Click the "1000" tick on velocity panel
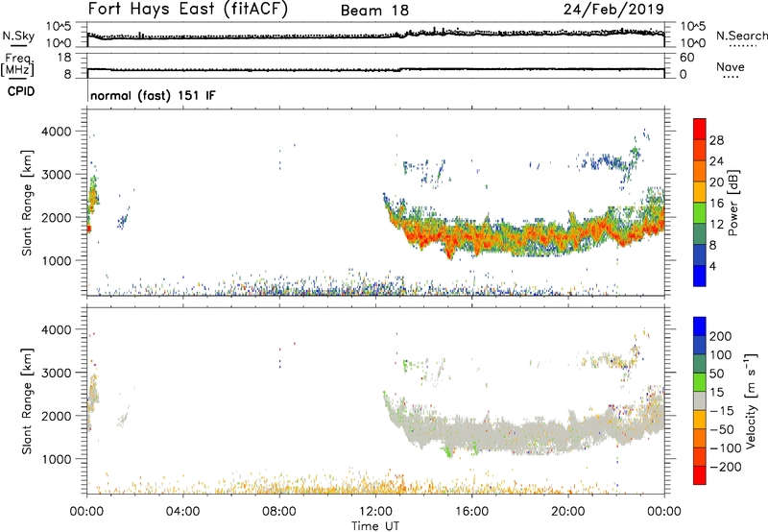768x532 pixels. (x=56, y=459)
